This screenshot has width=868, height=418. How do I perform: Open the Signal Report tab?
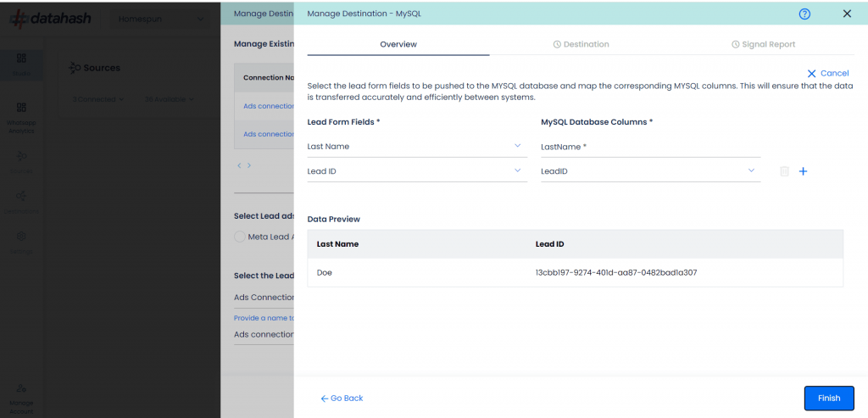pyautogui.click(x=763, y=44)
